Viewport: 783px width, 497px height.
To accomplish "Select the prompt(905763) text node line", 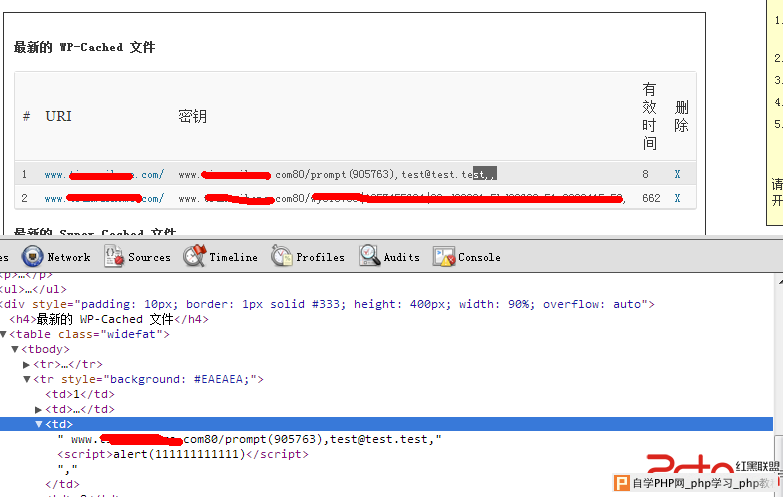I will [250, 439].
